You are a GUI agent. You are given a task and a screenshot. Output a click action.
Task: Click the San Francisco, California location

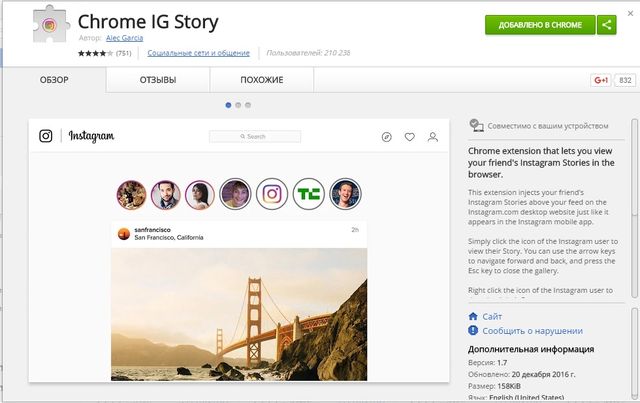click(x=169, y=238)
